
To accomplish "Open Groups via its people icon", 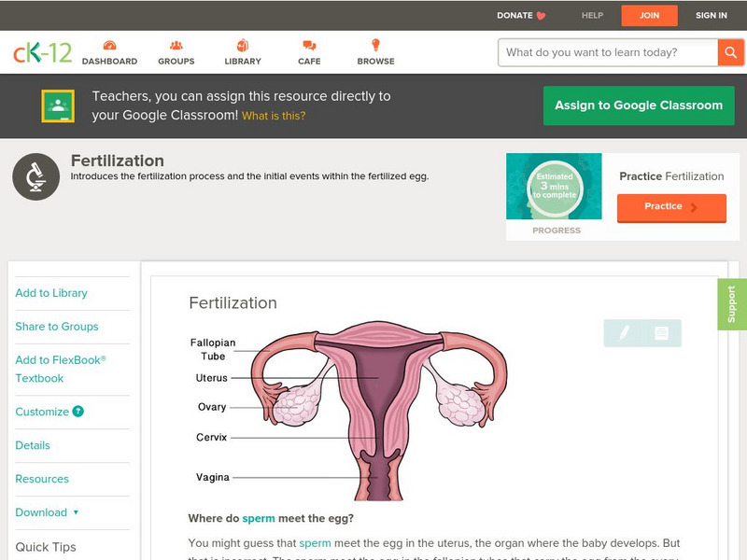I will click(x=176, y=45).
